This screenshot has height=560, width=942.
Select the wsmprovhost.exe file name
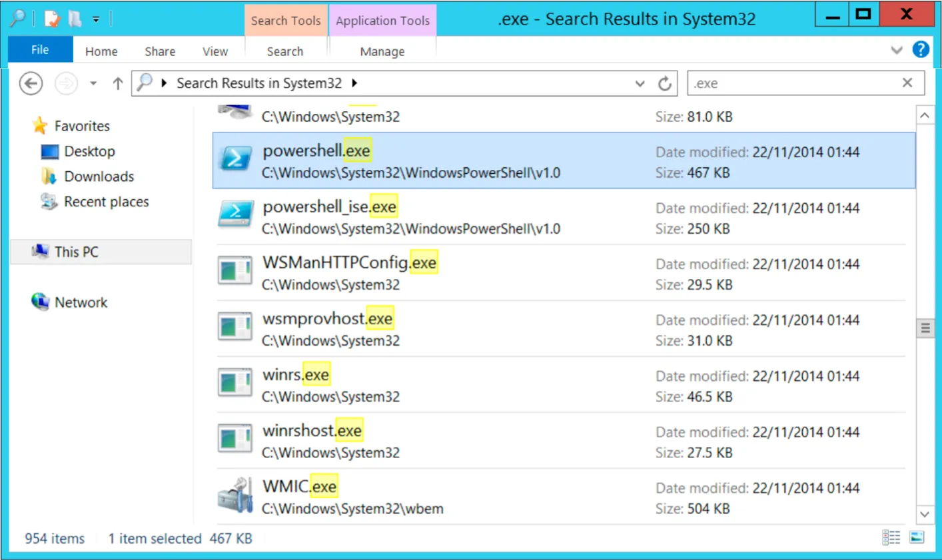coord(328,318)
